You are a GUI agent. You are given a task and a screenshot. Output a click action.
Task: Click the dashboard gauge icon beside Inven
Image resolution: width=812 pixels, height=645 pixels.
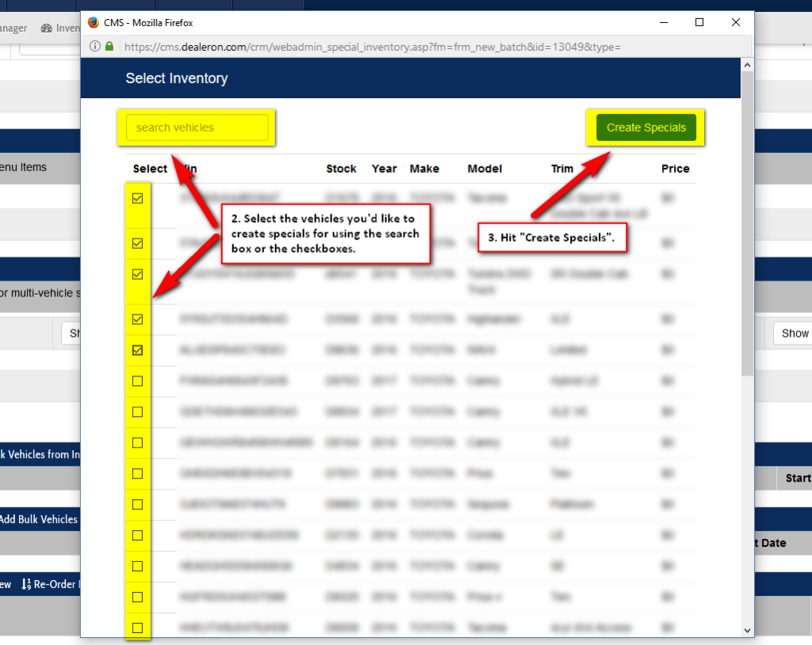[x=47, y=28]
